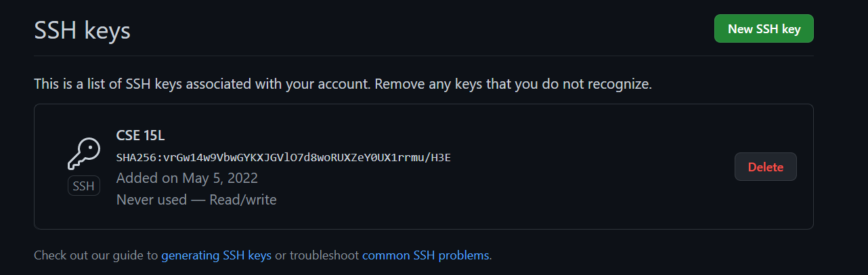
Task: Click the Added on May 5, 2022 text
Action: (x=187, y=178)
